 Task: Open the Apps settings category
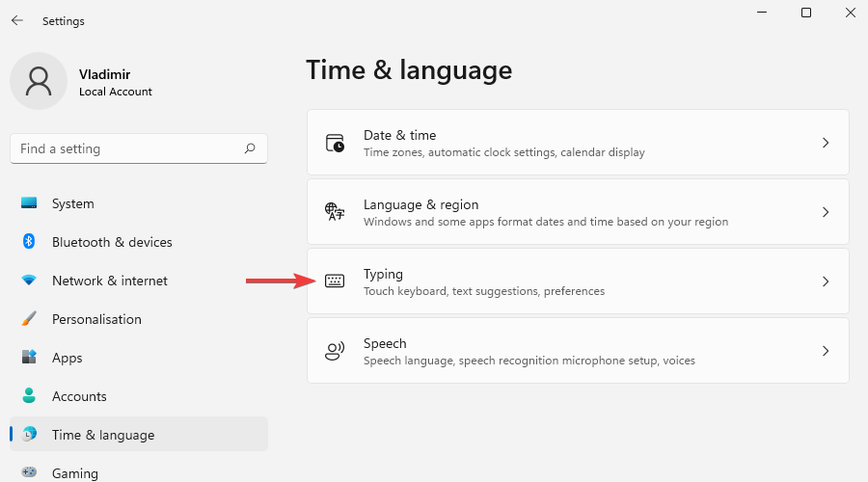pos(67,358)
